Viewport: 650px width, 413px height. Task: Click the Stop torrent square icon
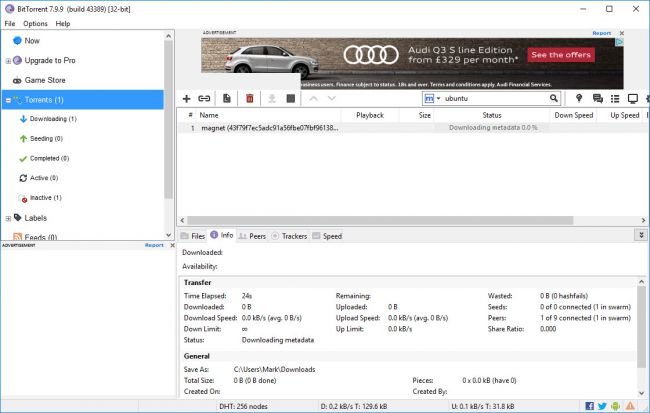[x=291, y=99]
